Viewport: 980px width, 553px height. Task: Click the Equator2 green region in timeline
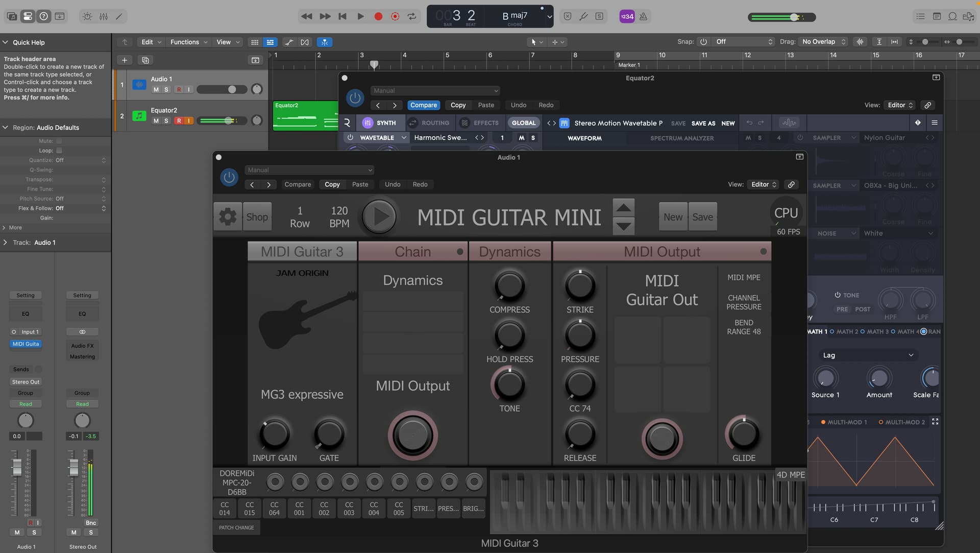(x=304, y=116)
